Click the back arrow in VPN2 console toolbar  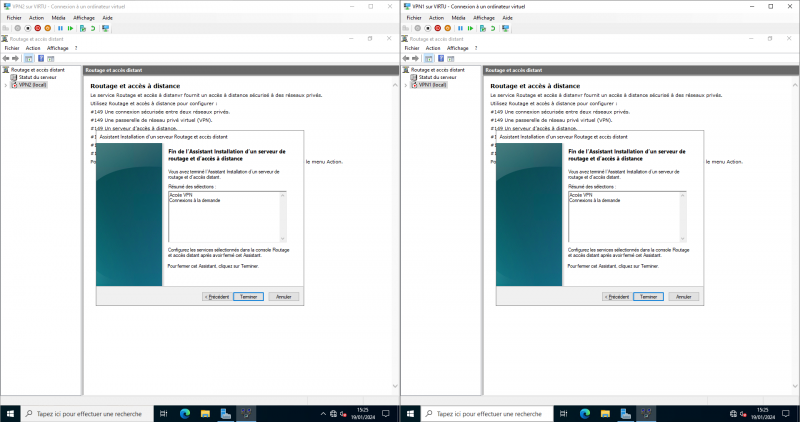tap(6, 59)
